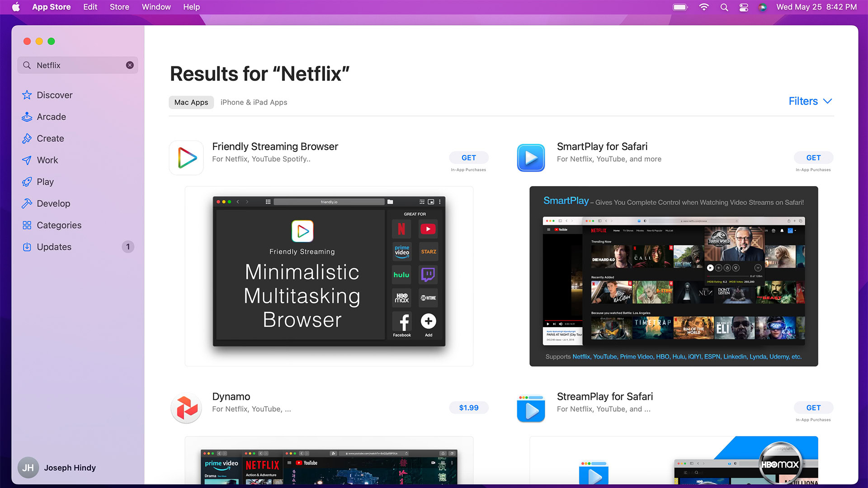Switch to iPhone & iPad Apps tab
Viewport: 868px width, 488px height.
tap(254, 102)
